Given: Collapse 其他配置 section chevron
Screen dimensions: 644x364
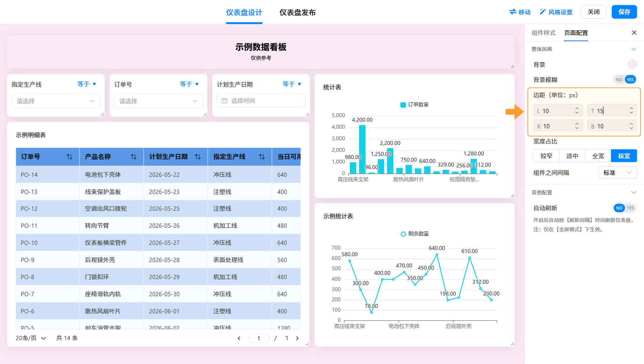Looking at the screenshot, I should (634, 193).
